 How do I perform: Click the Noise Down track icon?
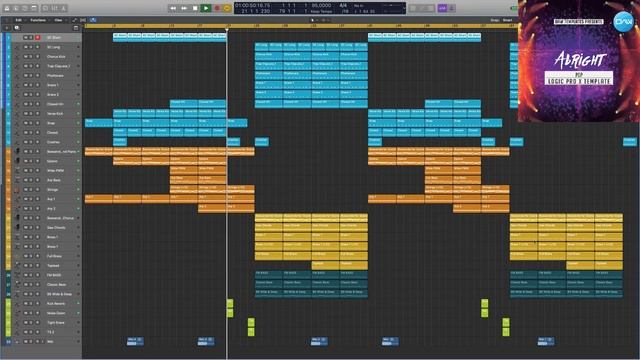(x=17, y=313)
